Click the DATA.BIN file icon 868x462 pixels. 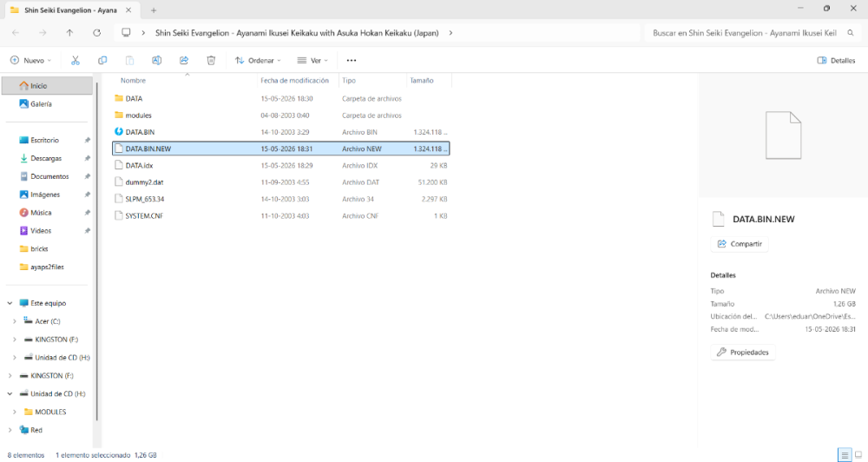point(118,132)
